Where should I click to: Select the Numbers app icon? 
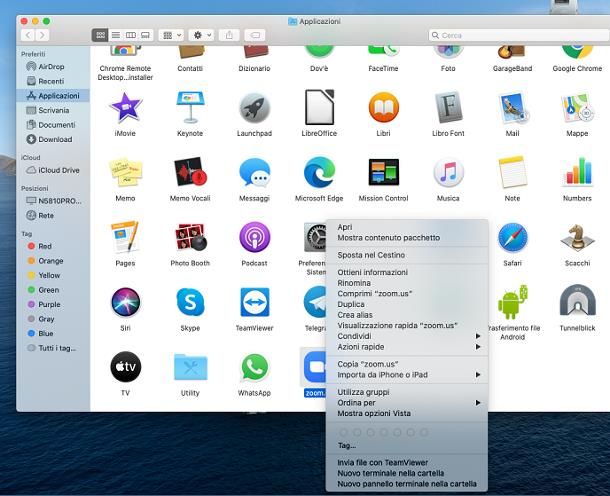(x=577, y=171)
